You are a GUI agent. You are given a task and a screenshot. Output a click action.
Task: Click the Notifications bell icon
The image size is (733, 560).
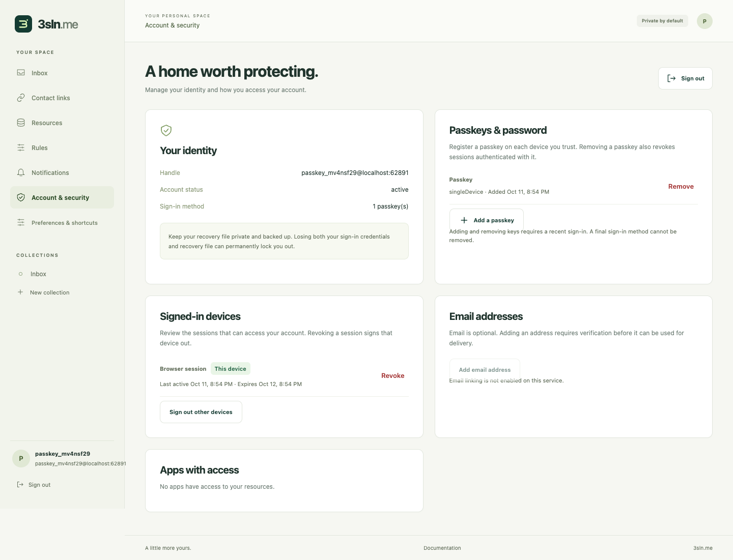tap(21, 172)
